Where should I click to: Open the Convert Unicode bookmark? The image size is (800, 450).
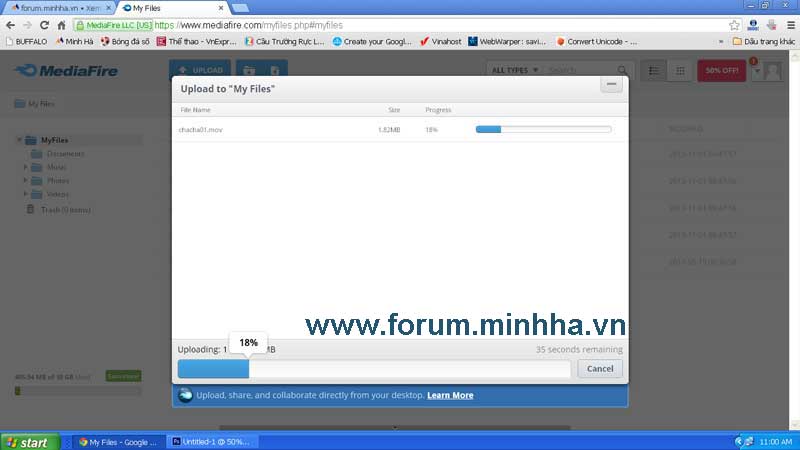click(x=596, y=41)
